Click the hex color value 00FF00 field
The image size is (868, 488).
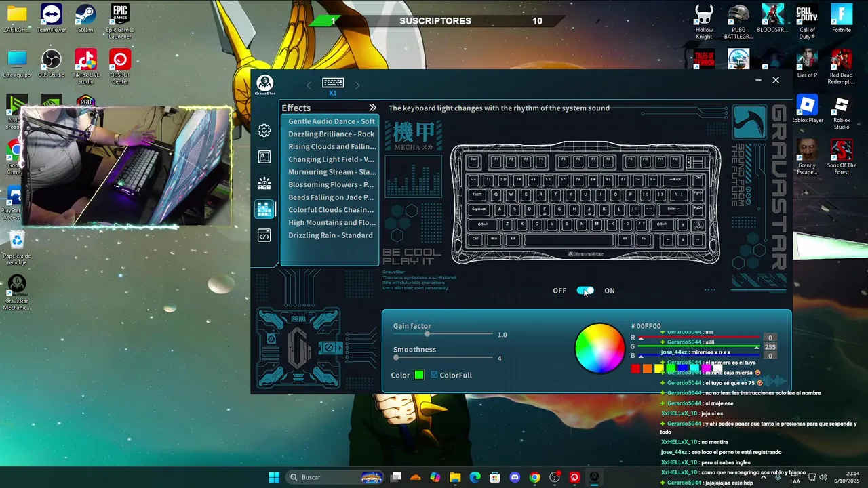646,326
